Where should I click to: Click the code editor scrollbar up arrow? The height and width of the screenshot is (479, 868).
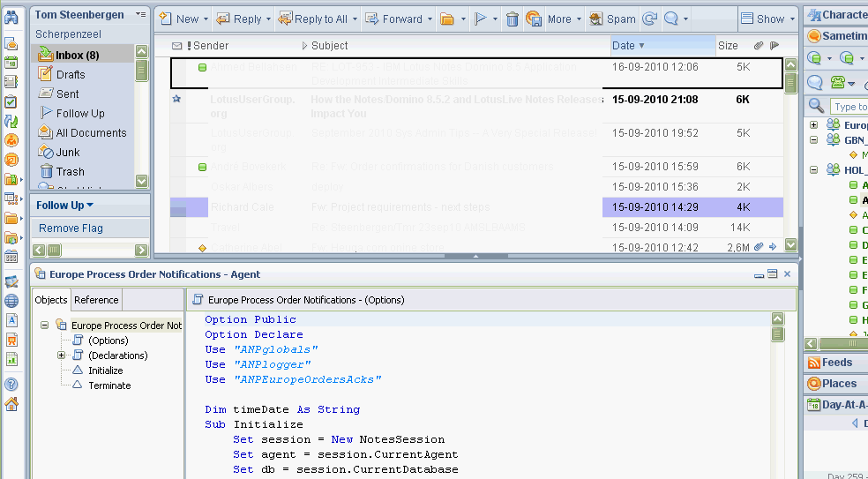click(x=778, y=319)
